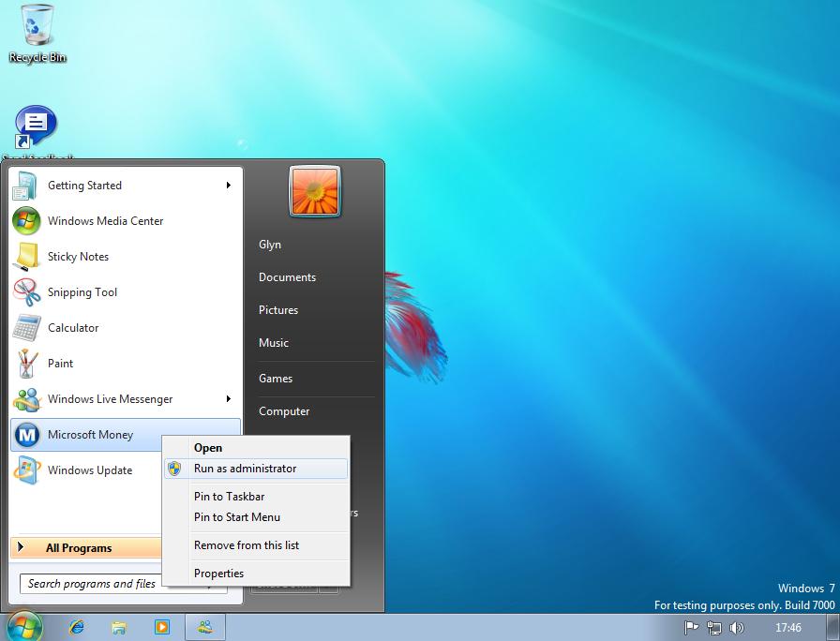This screenshot has width=840, height=641.
Task: Launch the Paint brushes icon
Action: coord(26,364)
